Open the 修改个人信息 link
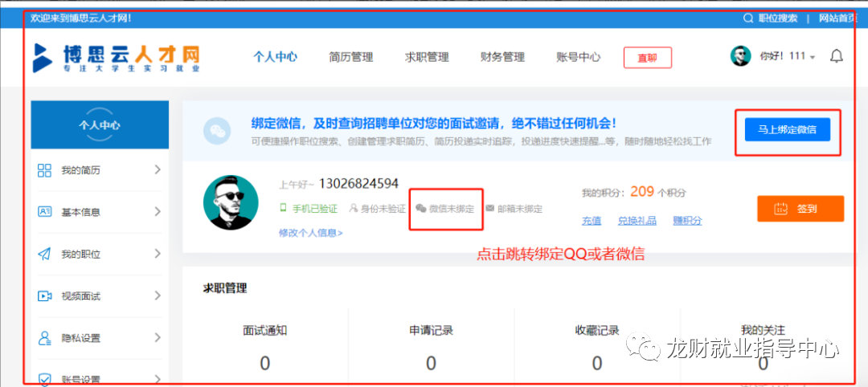This screenshot has height=387, width=868. 310,233
